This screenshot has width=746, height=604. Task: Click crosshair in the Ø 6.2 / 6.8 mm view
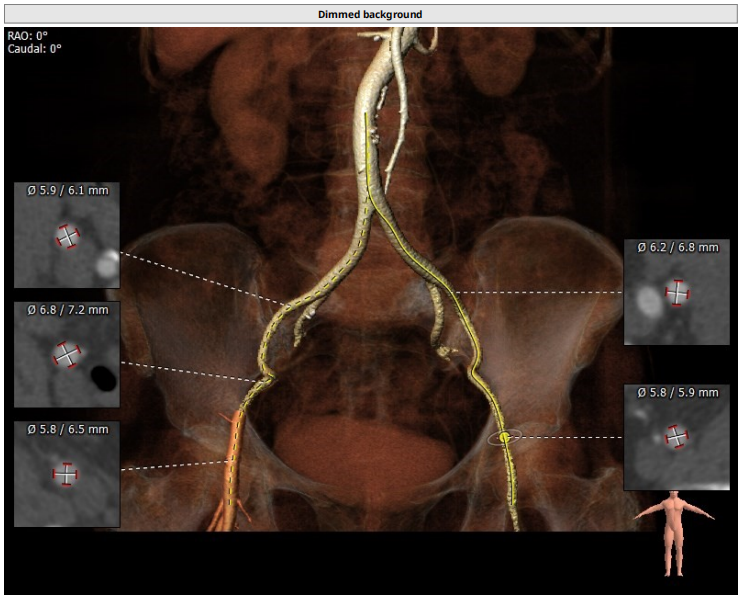pos(677,292)
